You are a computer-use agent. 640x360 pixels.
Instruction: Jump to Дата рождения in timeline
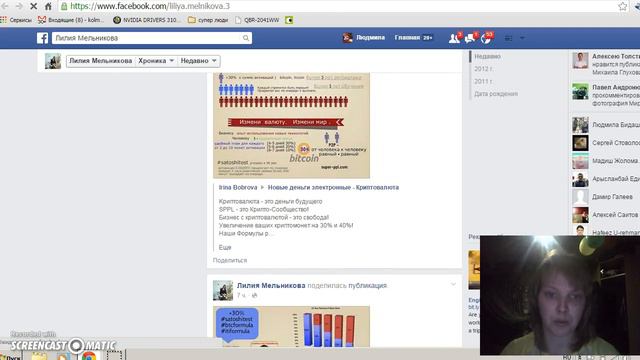pos(496,94)
